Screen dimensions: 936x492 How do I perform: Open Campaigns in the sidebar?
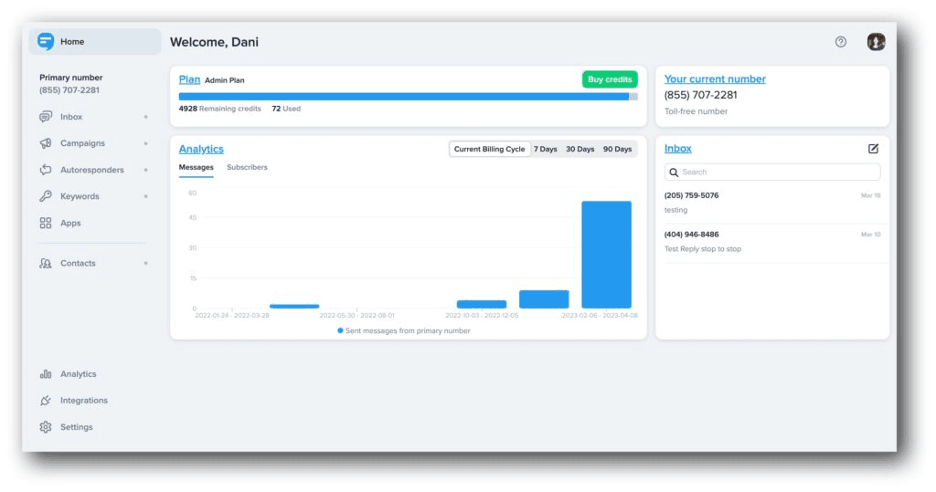(x=82, y=143)
